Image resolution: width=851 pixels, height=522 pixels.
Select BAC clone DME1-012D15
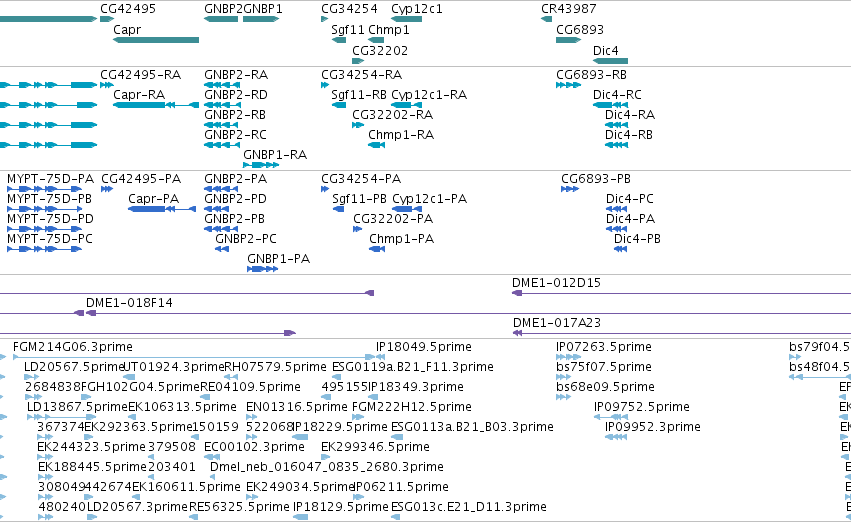pos(556,283)
